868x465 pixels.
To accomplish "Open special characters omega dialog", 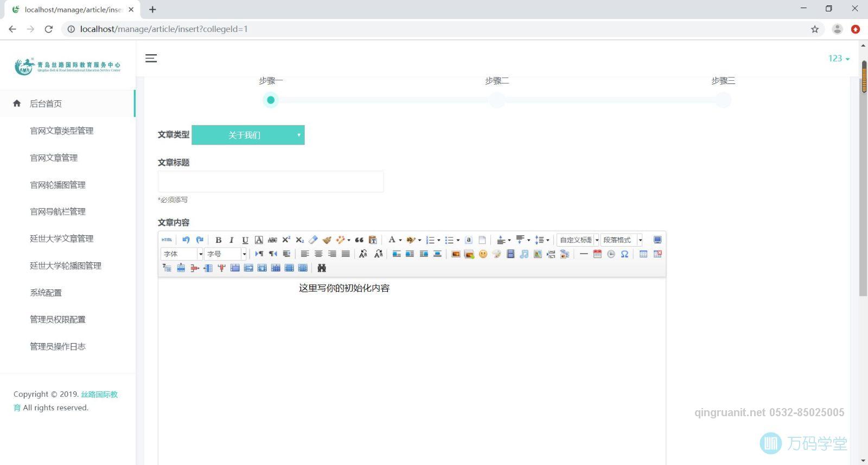I will coord(624,254).
